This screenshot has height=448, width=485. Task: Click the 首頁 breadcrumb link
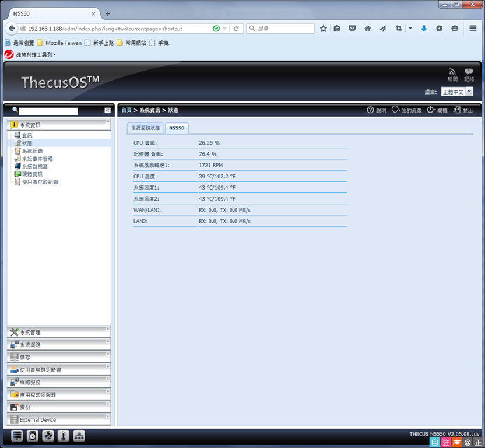126,110
